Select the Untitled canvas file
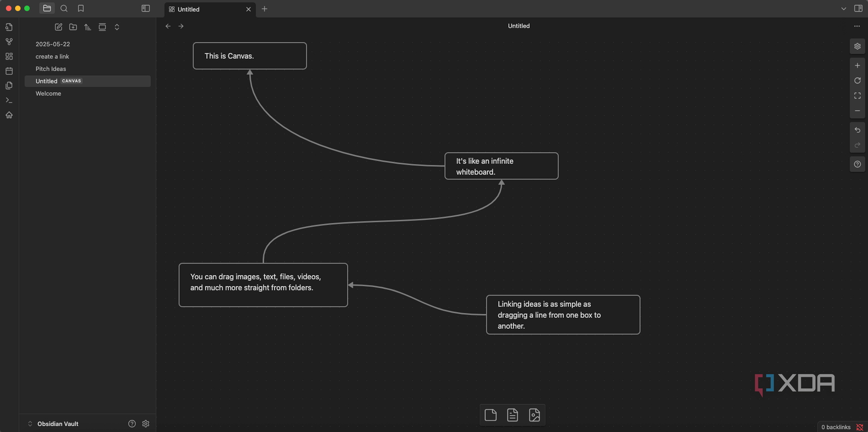Screen dimensions: 868x432 click(87, 81)
